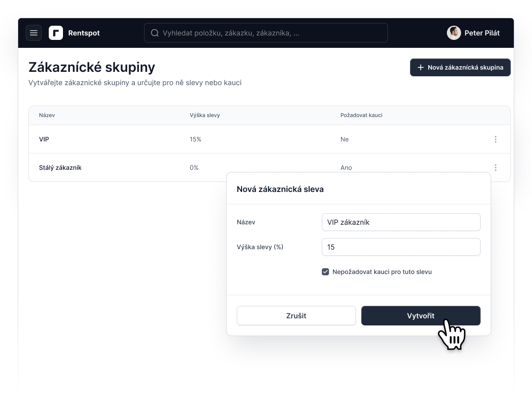Click the Název form label in dialog
The height and width of the screenshot is (399, 532).
[246, 222]
